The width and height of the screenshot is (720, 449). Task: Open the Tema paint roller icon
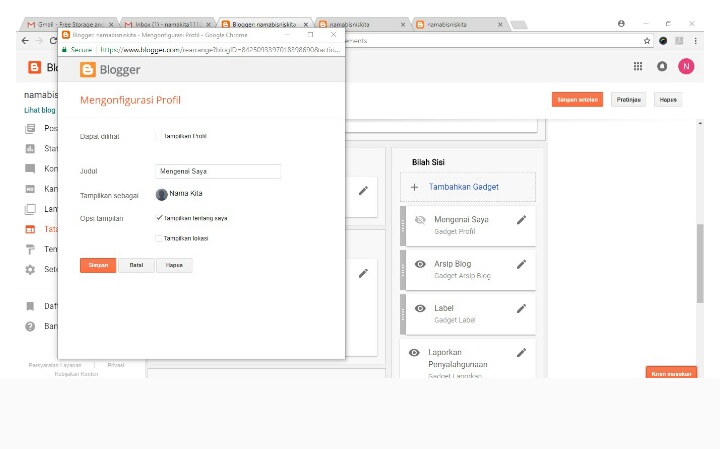30,249
